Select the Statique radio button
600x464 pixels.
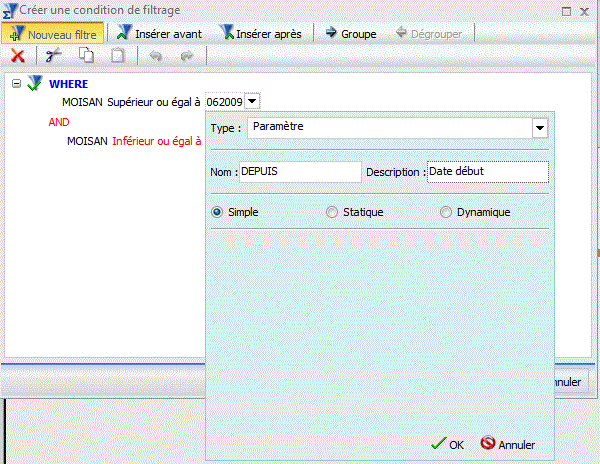click(332, 212)
